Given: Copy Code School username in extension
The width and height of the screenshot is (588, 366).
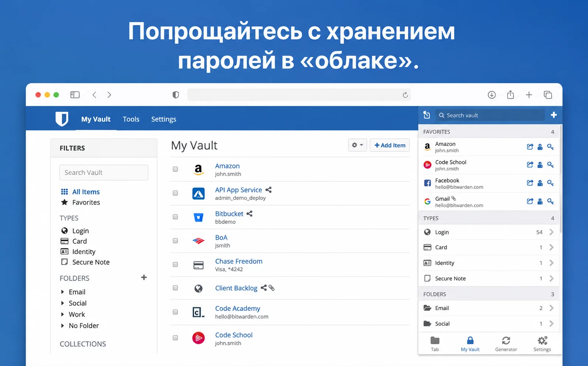Looking at the screenshot, I should 540,165.
